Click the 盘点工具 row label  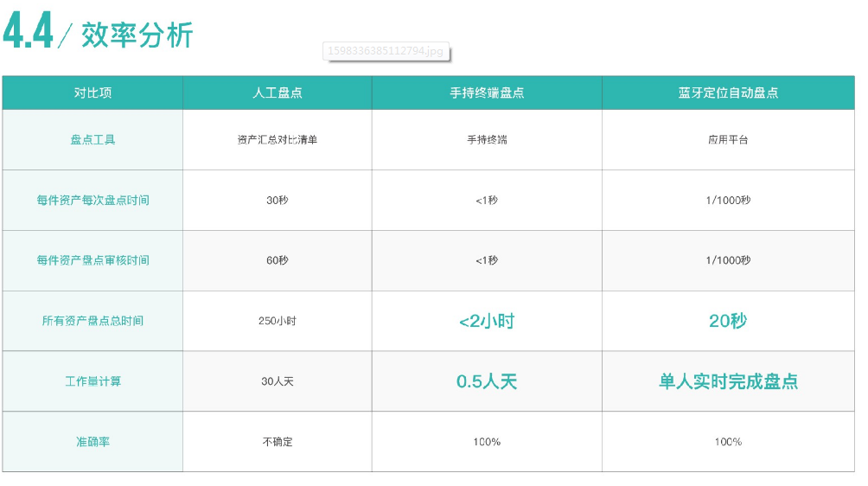(93, 140)
